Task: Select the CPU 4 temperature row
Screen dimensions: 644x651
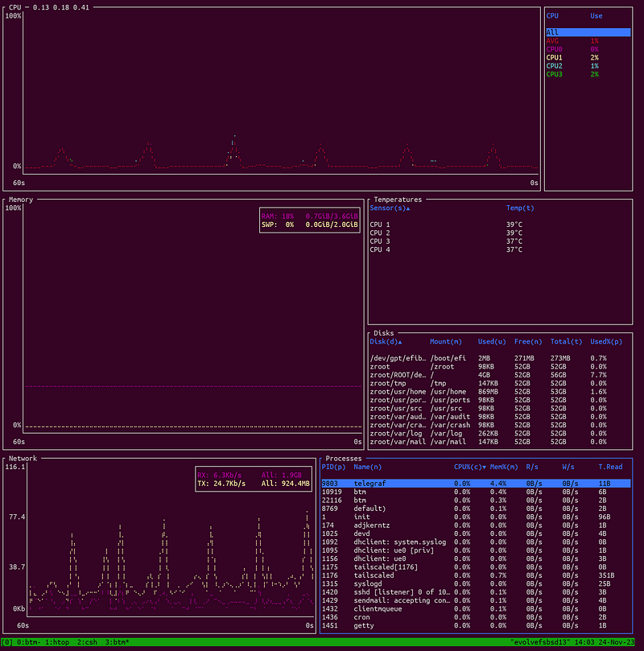Action: pos(500,249)
